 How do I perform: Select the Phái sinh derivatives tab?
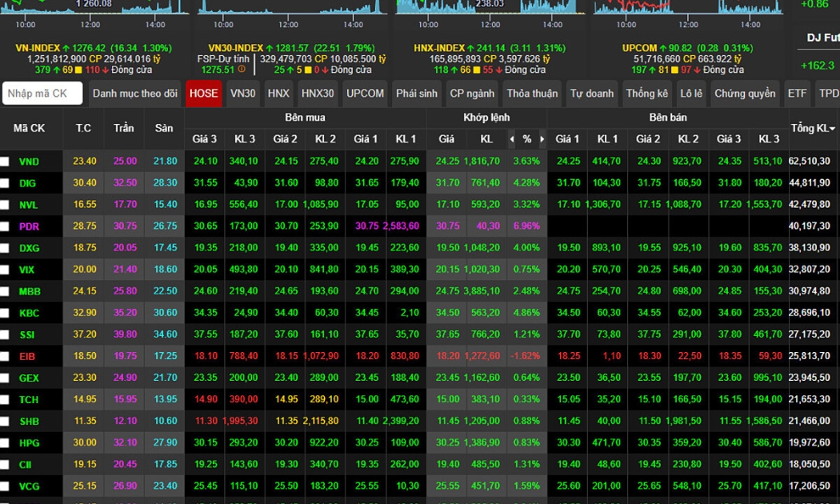tap(416, 94)
